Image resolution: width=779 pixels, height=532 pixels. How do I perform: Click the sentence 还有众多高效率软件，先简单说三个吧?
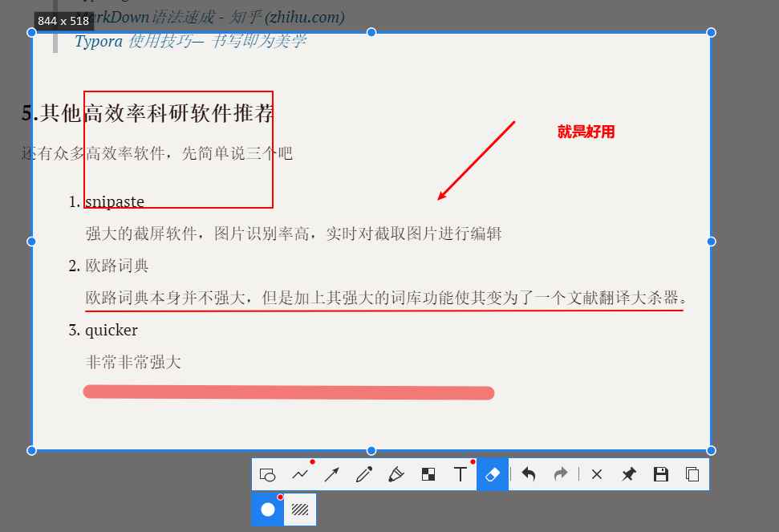(x=157, y=153)
